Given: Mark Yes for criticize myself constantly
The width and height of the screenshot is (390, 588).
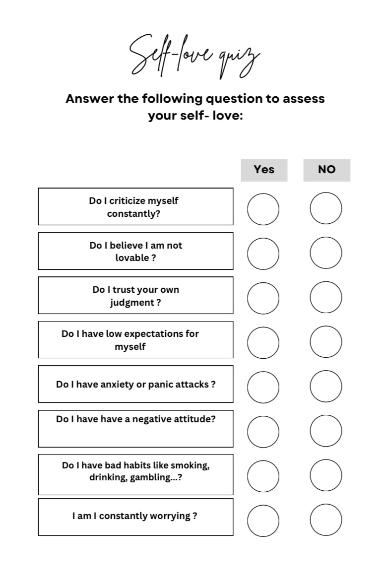Looking at the screenshot, I should [x=263, y=209].
